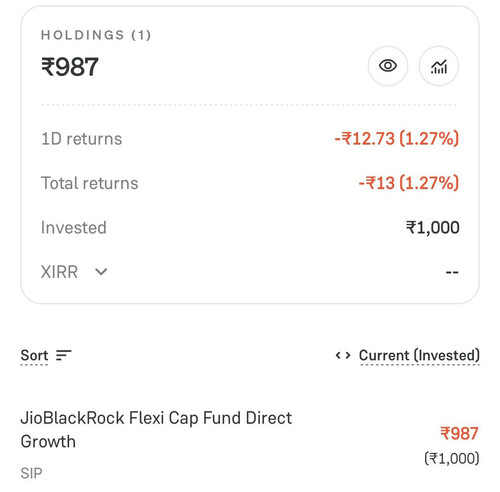Viewport: 500px width, 492px height.
Task: Click the left-right arrows icon
Action: tap(343, 355)
